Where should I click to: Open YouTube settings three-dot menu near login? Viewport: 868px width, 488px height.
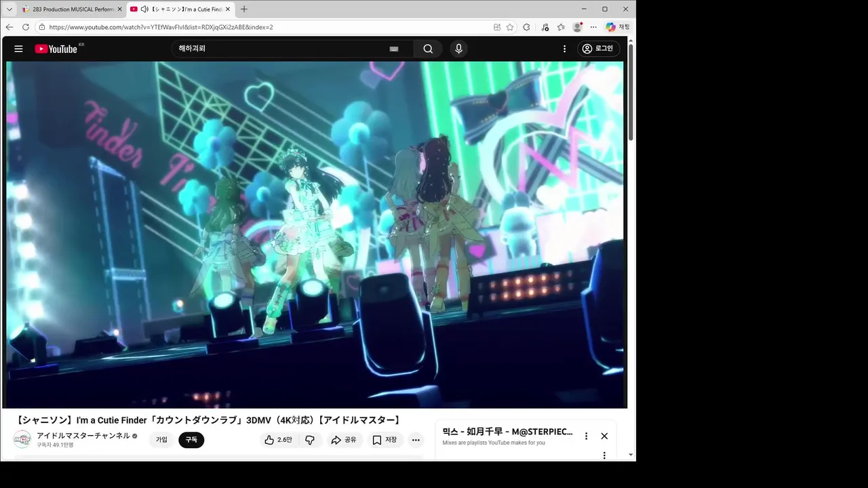[564, 49]
